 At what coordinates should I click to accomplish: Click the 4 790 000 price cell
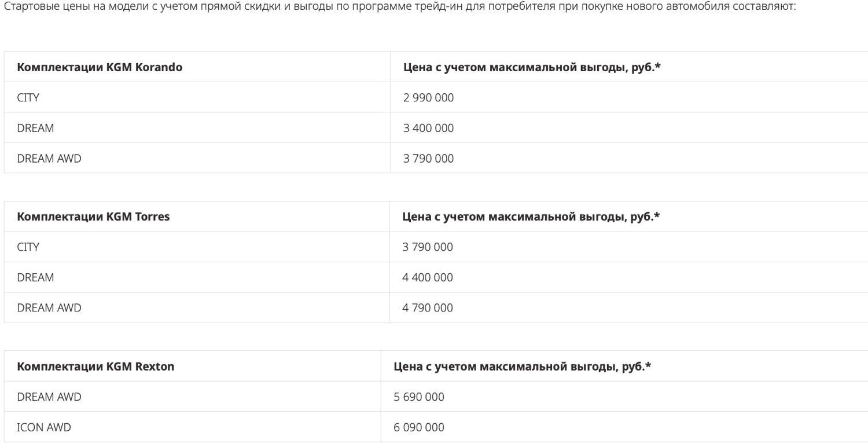428,308
